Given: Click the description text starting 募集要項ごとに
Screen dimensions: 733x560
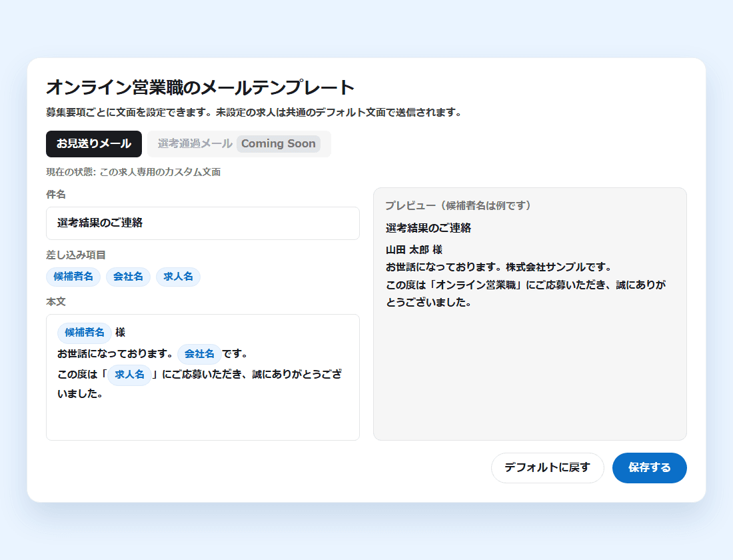Looking at the screenshot, I should coord(254,113).
